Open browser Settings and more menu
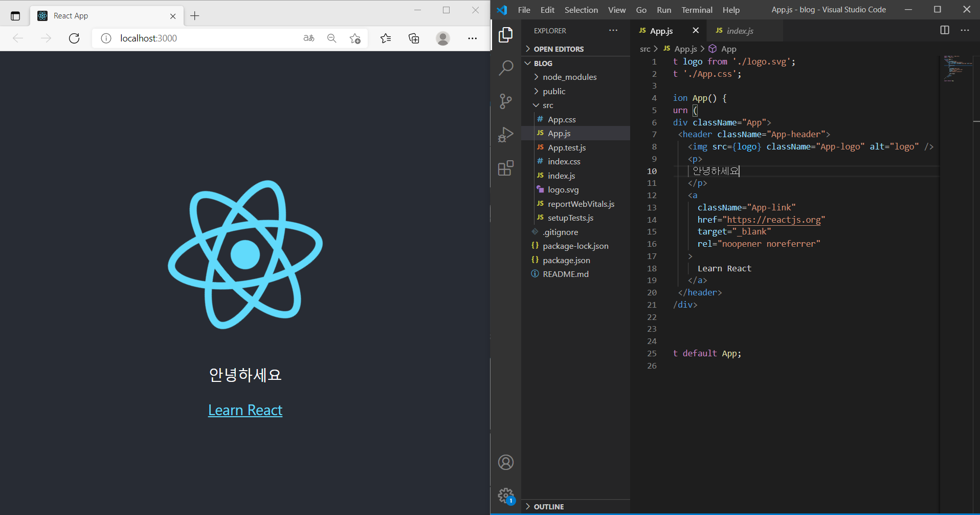Viewport: 980px width, 515px height. [x=472, y=38]
